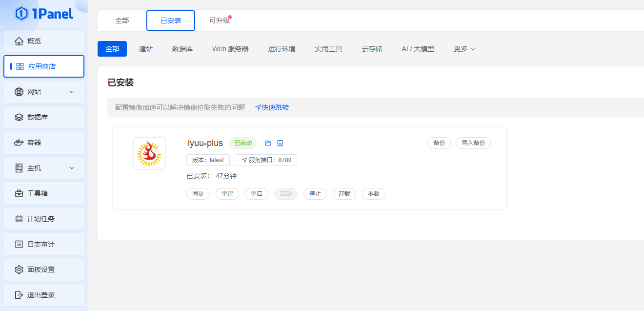Uninstall iyuu-plus with 卸载 button

tap(344, 194)
